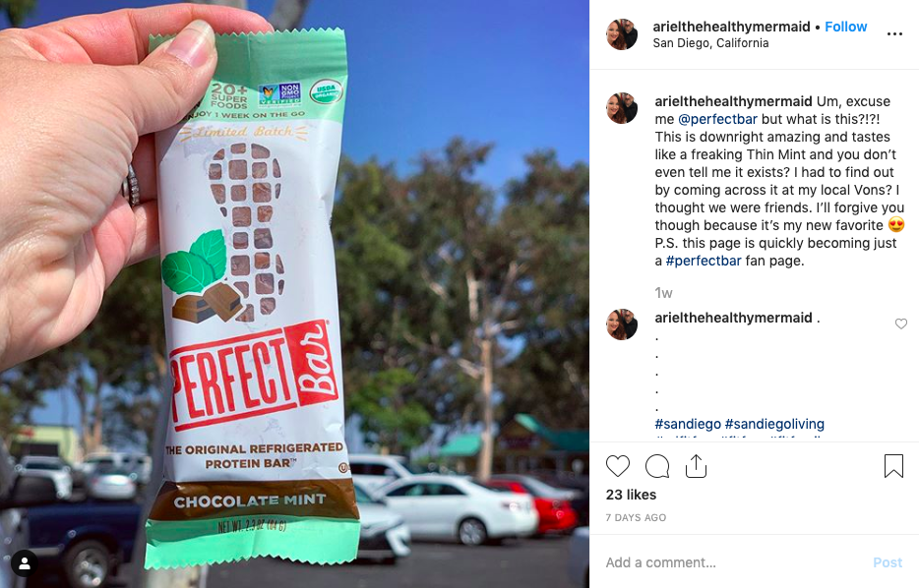Open the #sandiegoliving hashtag
The height and width of the screenshot is (588, 919).
[x=774, y=424]
